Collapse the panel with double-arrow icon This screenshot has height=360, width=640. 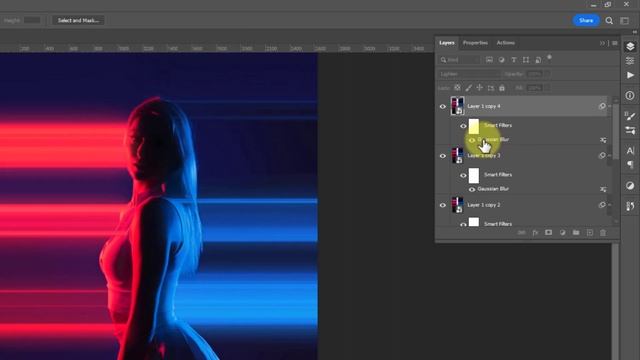point(602,43)
